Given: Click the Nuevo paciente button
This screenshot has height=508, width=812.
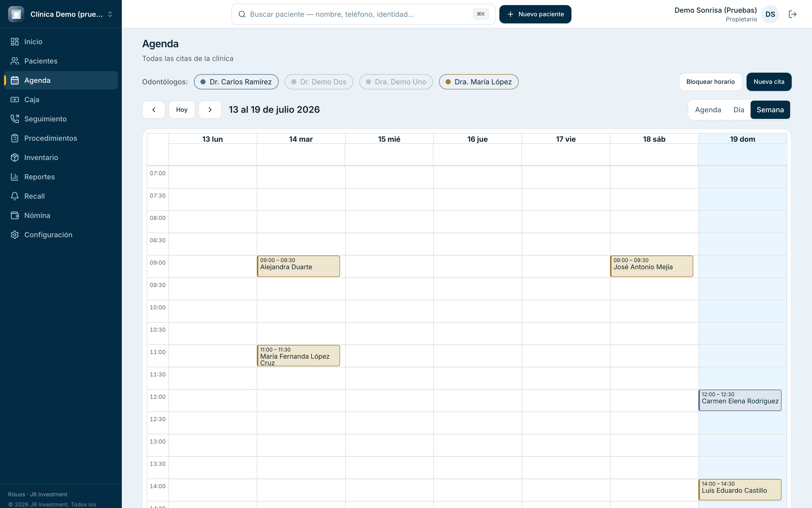Looking at the screenshot, I should point(535,14).
